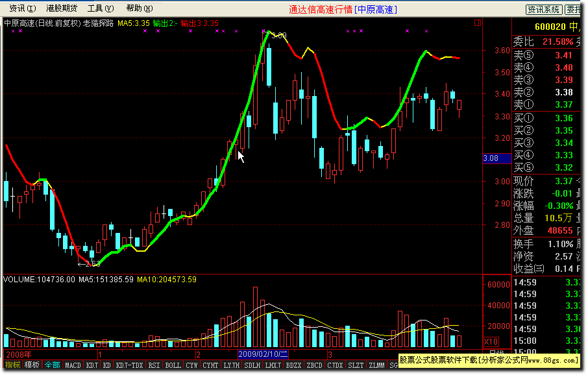This screenshot has height=375, width=588.
Task: Switch indicator to BDZX
Action: pos(293,365)
